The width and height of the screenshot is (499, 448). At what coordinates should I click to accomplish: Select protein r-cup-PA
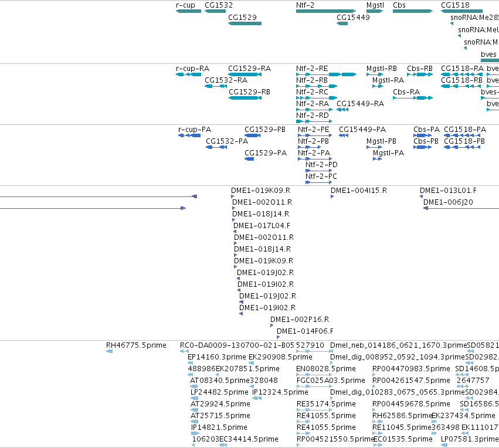(195, 130)
